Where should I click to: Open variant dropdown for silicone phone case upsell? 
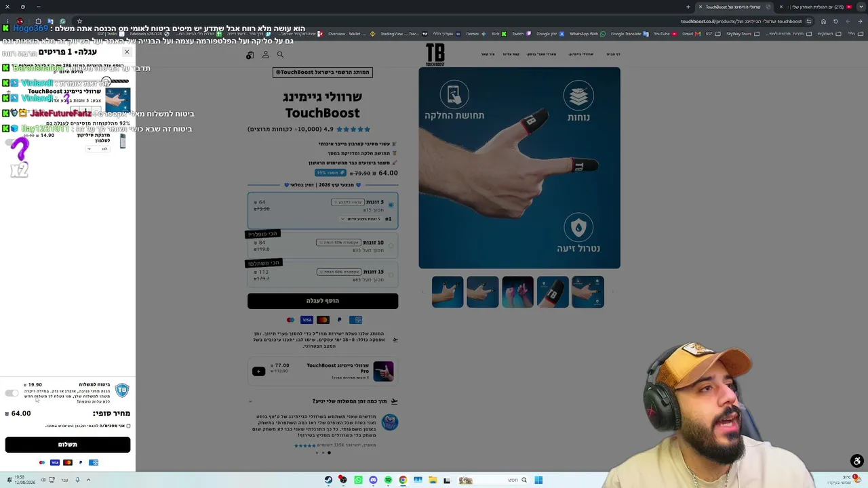[98, 148]
